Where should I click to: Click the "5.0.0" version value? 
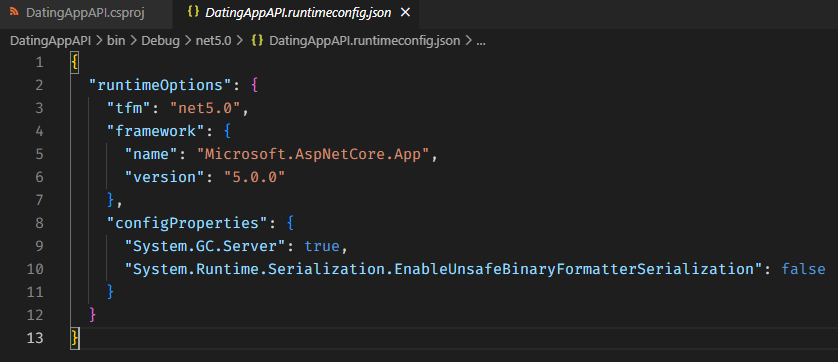click(255, 178)
